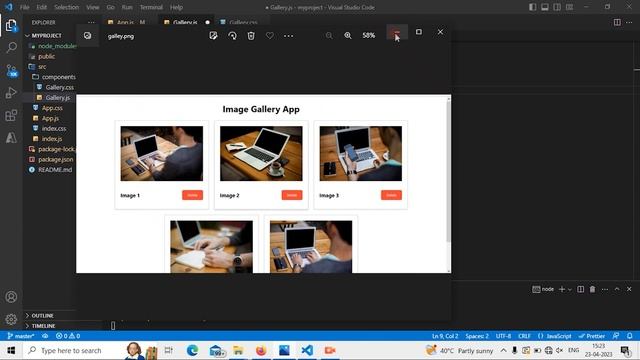Viewport: 640px width, 360px height.
Task: Open App.js in the explorer tree
Action: tap(50, 118)
